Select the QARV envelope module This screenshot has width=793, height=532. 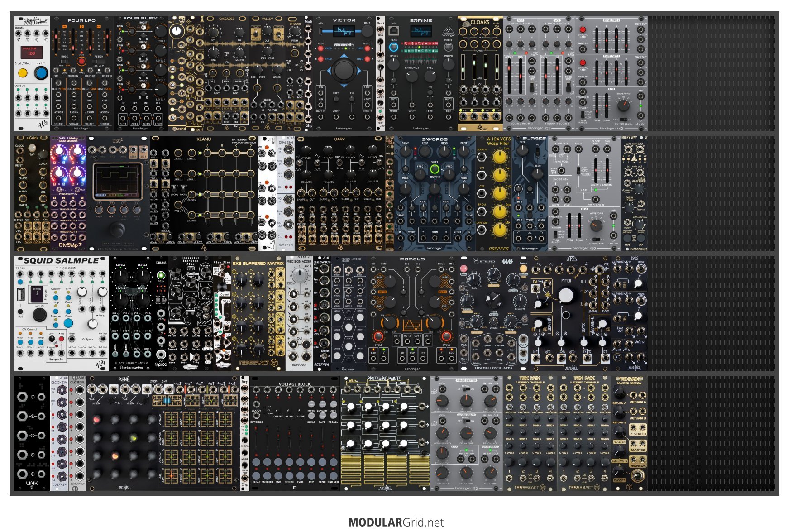(340, 193)
